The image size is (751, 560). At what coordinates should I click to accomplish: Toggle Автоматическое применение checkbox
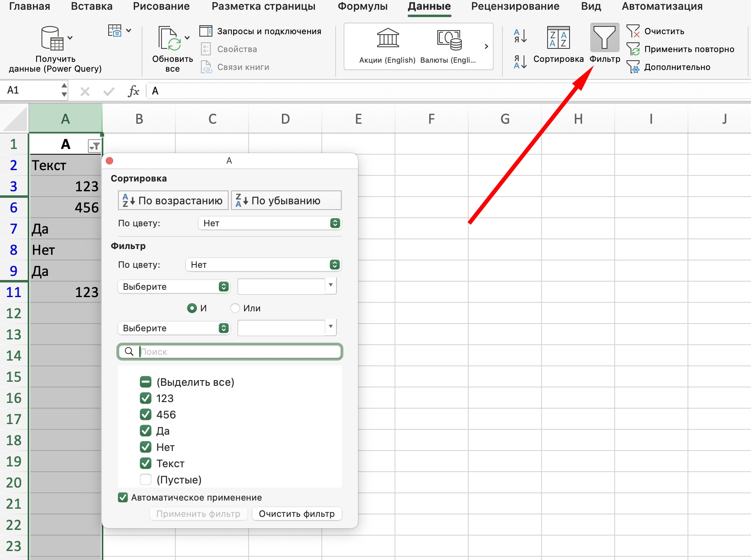tap(123, 497)
